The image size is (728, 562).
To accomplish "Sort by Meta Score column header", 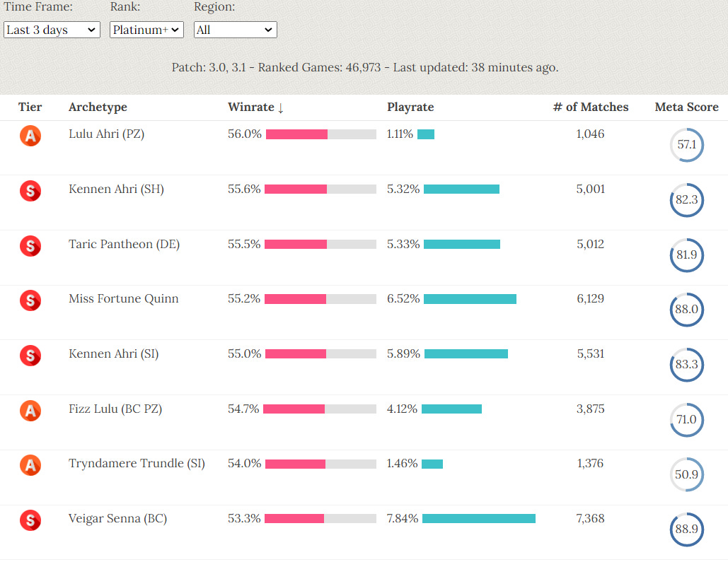I will pos(687,107).
